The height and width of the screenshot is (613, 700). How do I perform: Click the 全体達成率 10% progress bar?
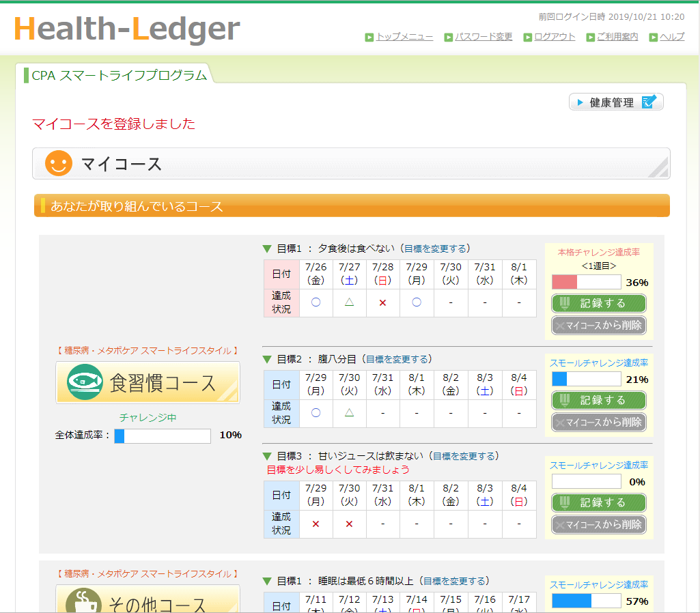(x=163, y=436)
